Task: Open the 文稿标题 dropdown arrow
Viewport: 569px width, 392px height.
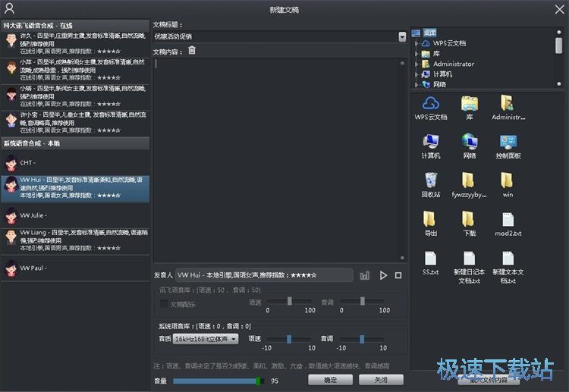Action: 402,36
